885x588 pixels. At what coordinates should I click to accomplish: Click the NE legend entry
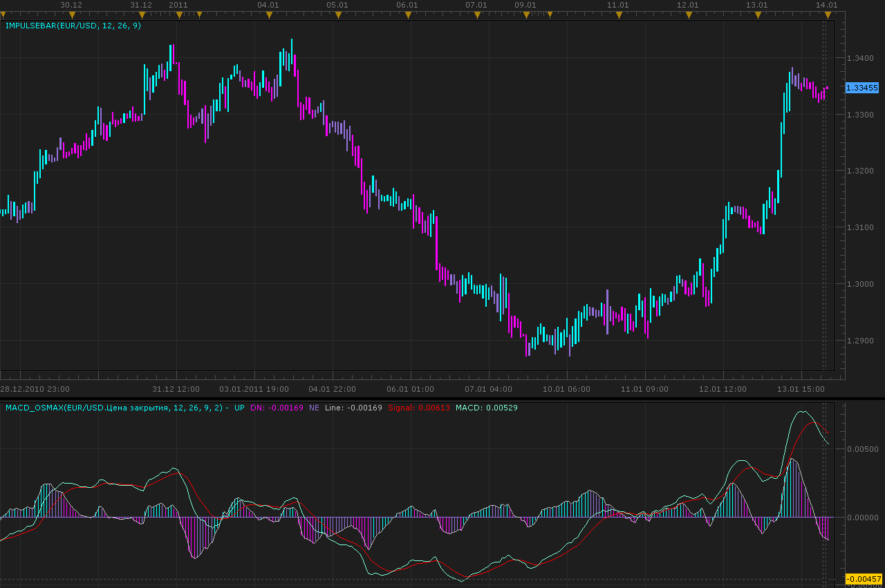pyautogui.click(x=314, y=408)
